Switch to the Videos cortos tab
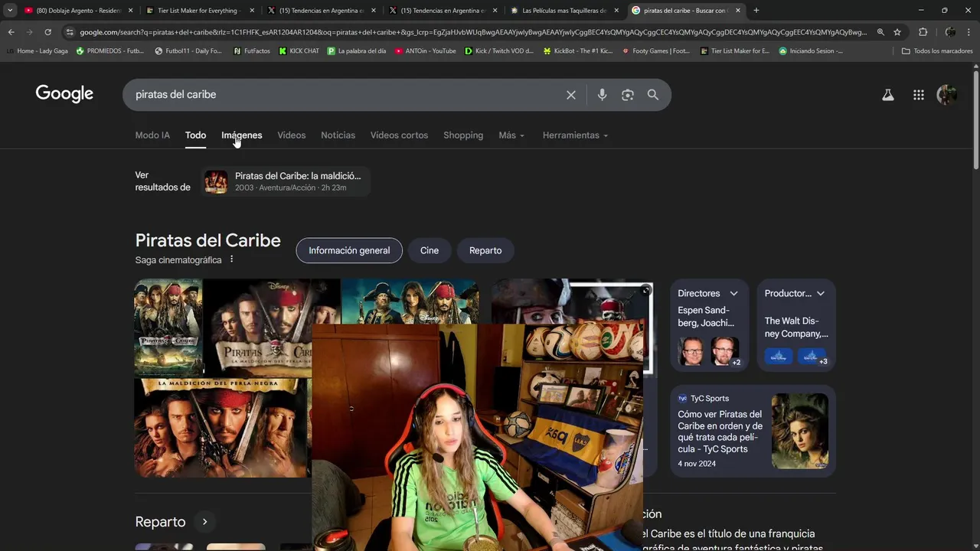 (x=399, y=135)
